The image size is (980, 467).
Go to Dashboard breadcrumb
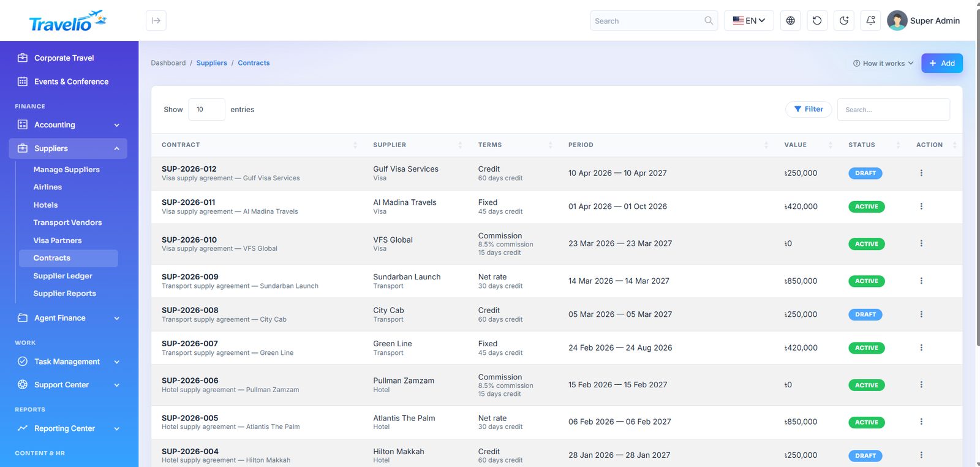pyautogui.click(x=168, y=63)
